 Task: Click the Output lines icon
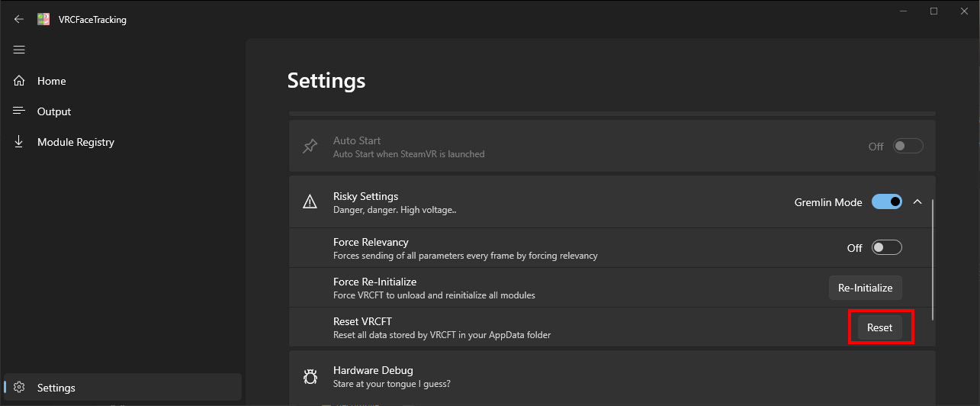pos(20,111)
